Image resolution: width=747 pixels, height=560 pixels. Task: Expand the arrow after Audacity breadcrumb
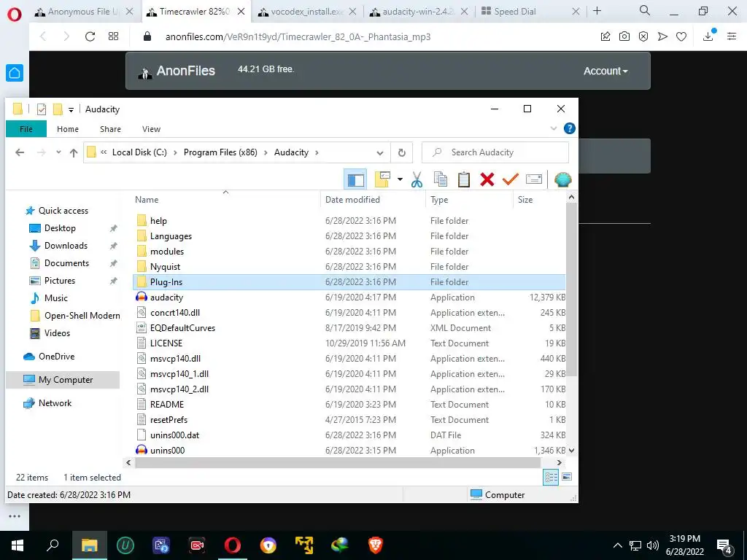[317, 152]
